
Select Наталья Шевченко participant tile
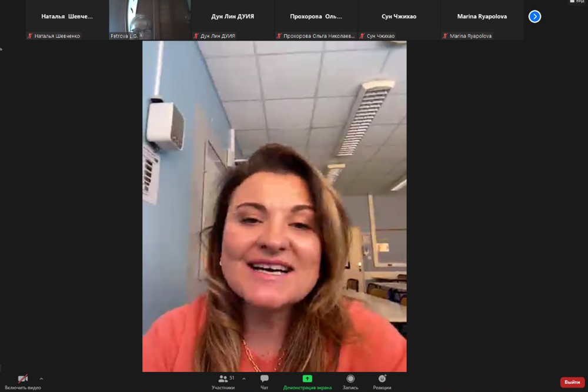tap(66, 18)
